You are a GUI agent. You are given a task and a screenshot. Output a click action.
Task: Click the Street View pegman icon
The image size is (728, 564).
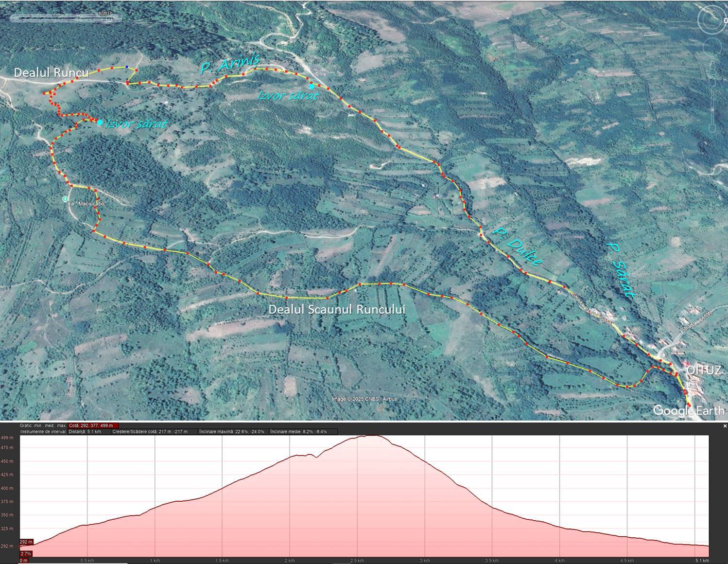(713, 67)
